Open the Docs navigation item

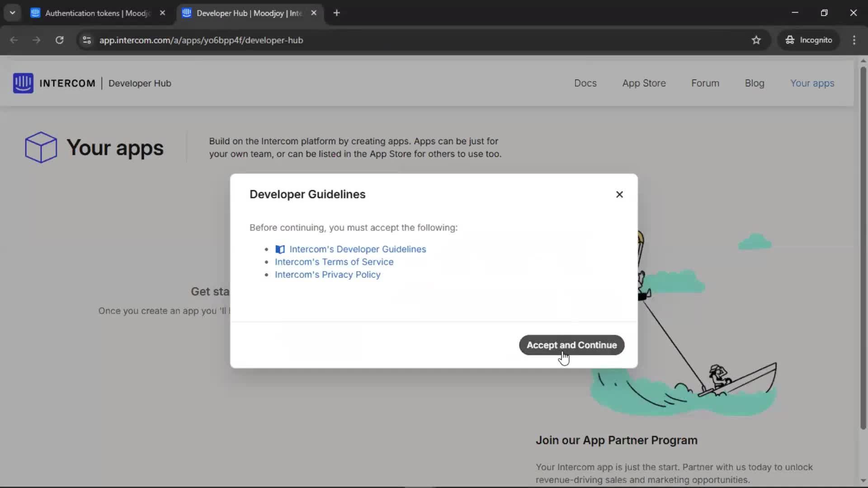coord(585,83)
